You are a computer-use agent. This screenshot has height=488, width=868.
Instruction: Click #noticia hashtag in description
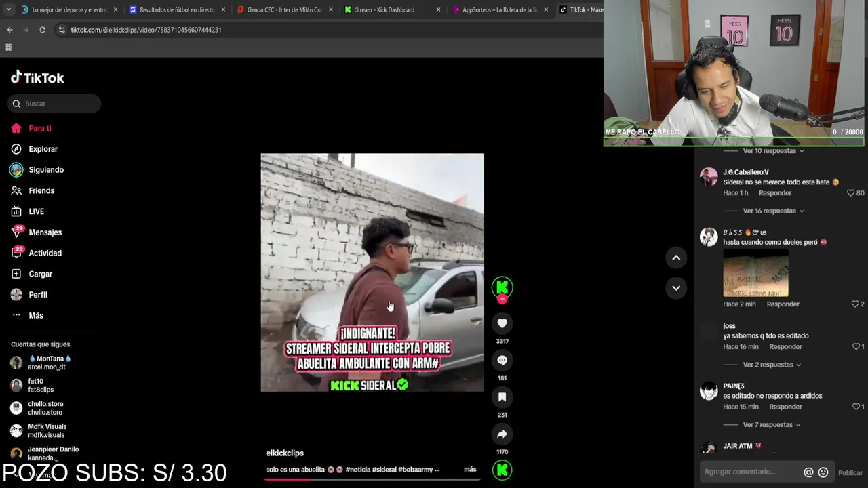coord(357,469)
